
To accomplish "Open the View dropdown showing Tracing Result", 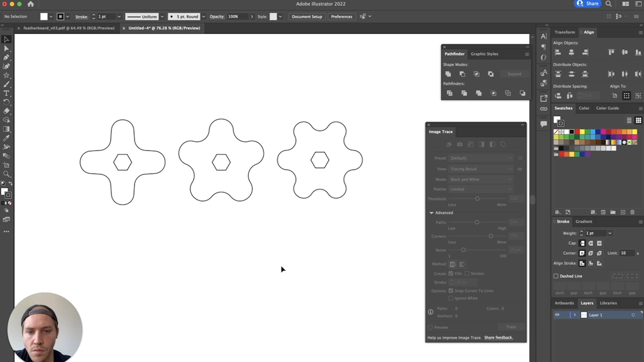I will click(481, 169).
